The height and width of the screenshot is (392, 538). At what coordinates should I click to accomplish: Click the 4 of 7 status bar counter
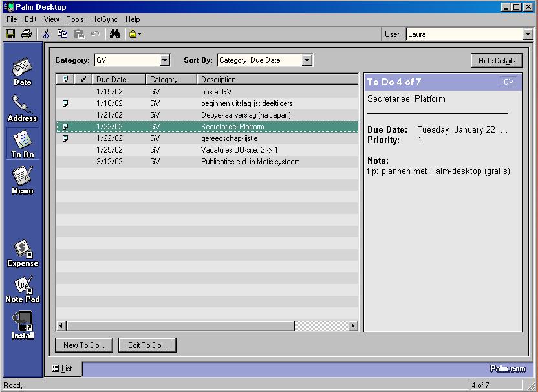pos(480,386)
